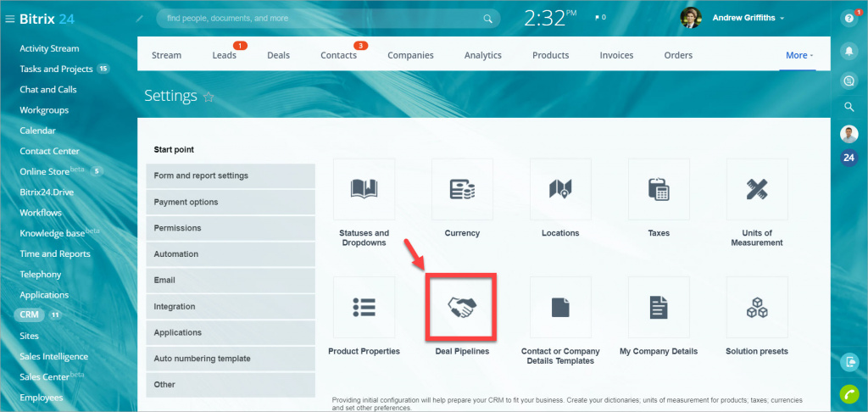Open the Units of Measurement ruler icon

click(757, 189)
